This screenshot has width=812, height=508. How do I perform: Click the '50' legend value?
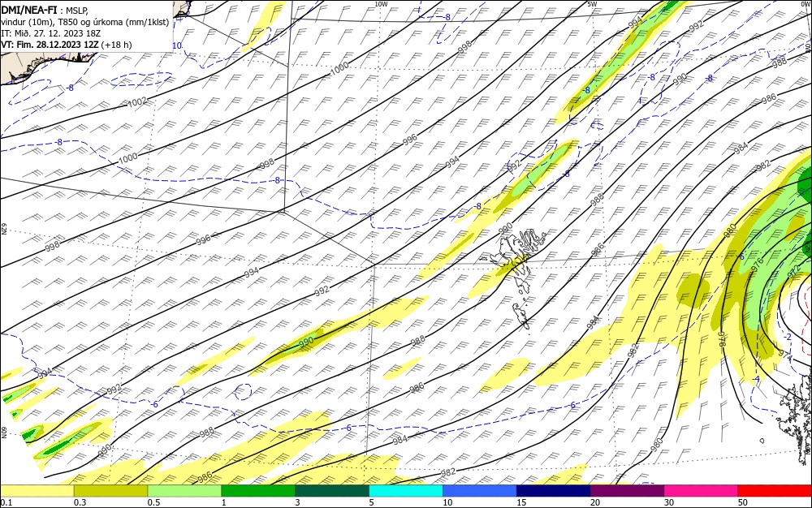[743, 502]
